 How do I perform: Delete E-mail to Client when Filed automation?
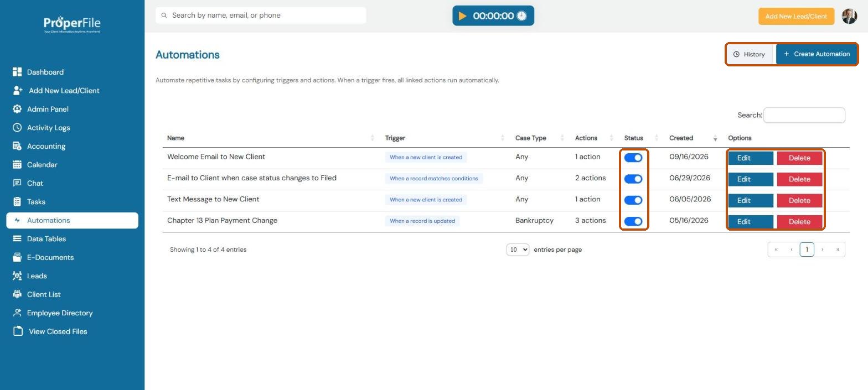799,179
